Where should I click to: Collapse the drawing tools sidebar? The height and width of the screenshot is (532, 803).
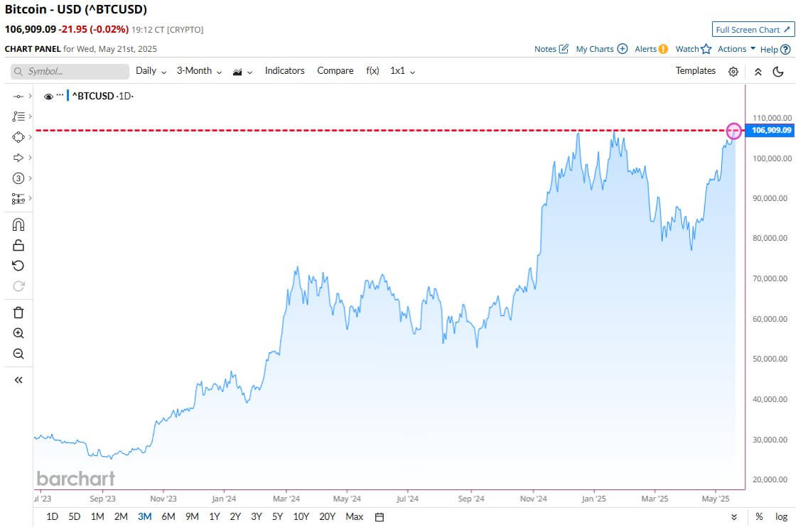(x=18, y=379)
